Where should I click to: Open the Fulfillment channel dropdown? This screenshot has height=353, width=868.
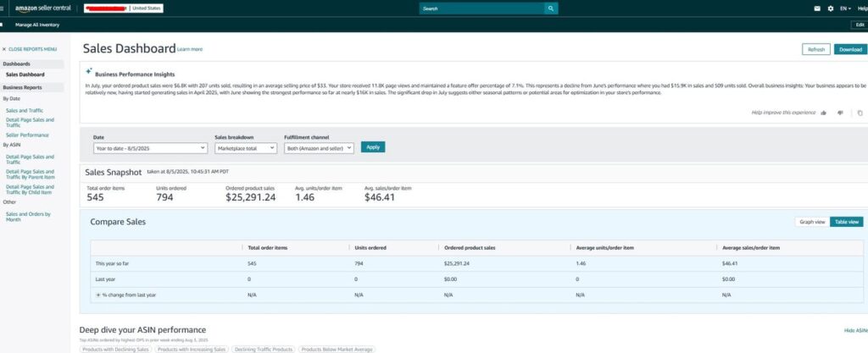pos(319,148)
